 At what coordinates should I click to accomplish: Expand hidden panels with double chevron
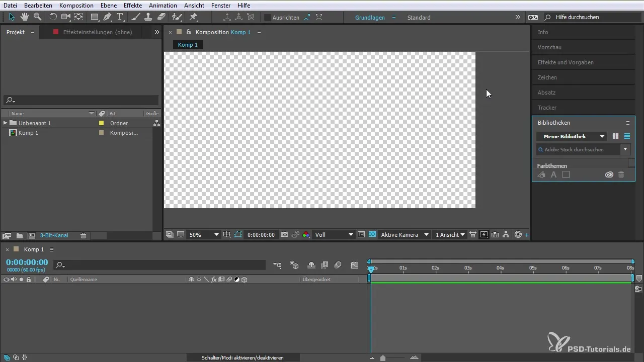point(157,32)
